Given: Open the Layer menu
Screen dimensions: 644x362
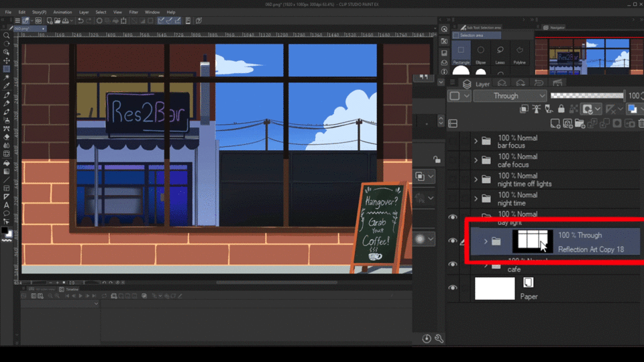Looking at the screenshot, I should tap(84, 12).
